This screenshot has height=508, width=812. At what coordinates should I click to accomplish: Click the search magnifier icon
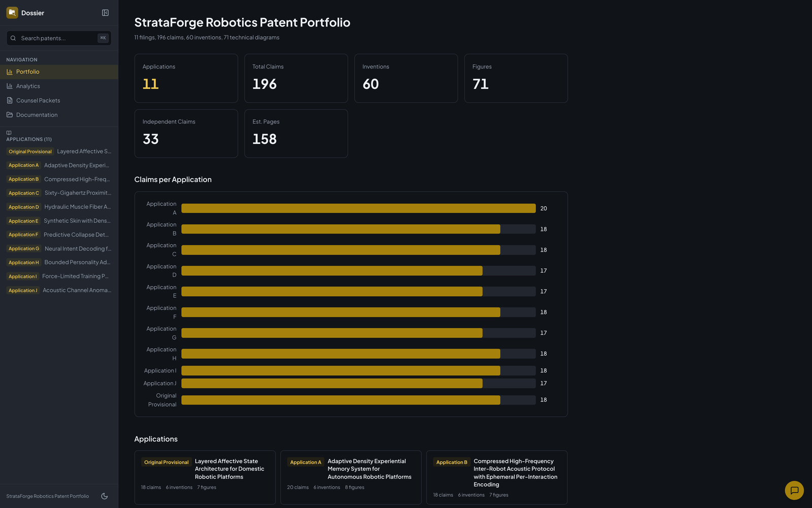pos(13,38)
